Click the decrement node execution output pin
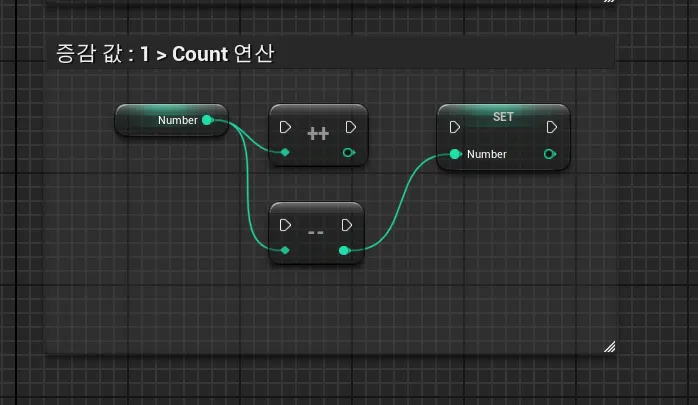 click(x=347, y=225)
